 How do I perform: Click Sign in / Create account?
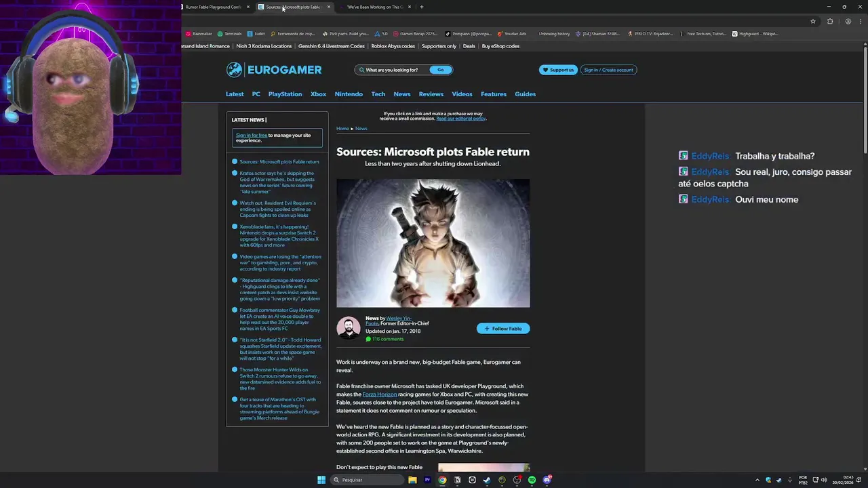pos(608,70)
